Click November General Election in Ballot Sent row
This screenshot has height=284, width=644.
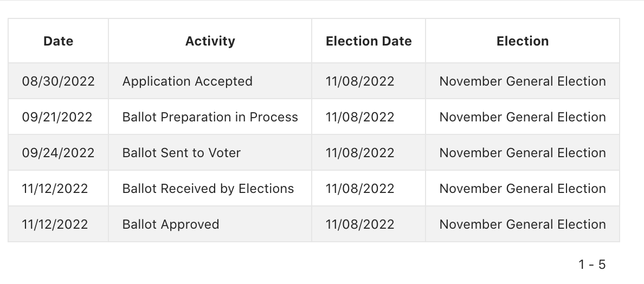pos(523,153)
